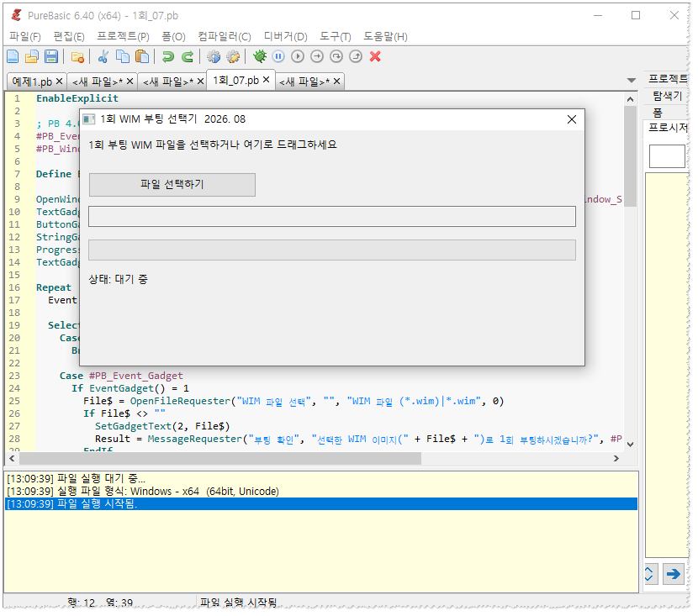Screen dimensions: 698x616
Task: Click the New file toolbar icon
Action: (x=13, y=56)
